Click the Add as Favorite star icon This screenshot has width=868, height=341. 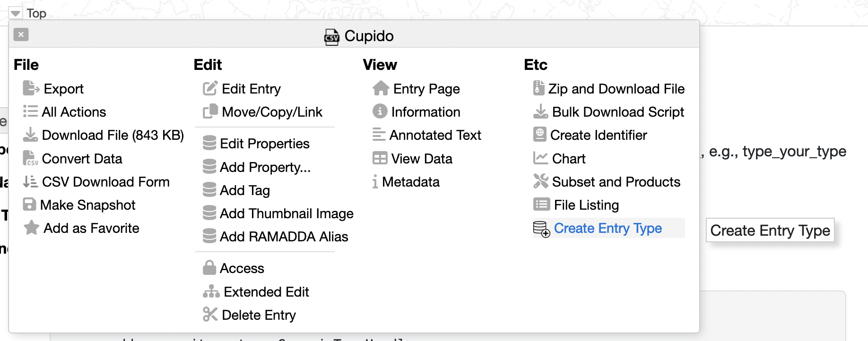31,228
